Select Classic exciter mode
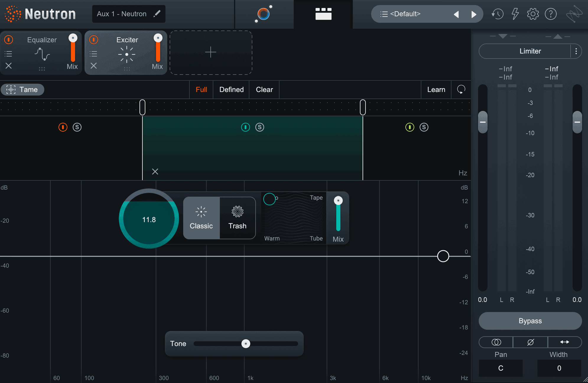588x383 pixels. point(201,218)
